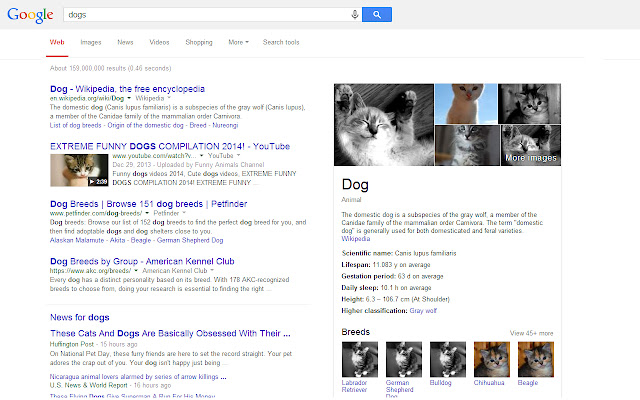Expand arrow next to petfinder.com/dog-breeds URL
Screen dimensions: 640x400
click(147, 213)
